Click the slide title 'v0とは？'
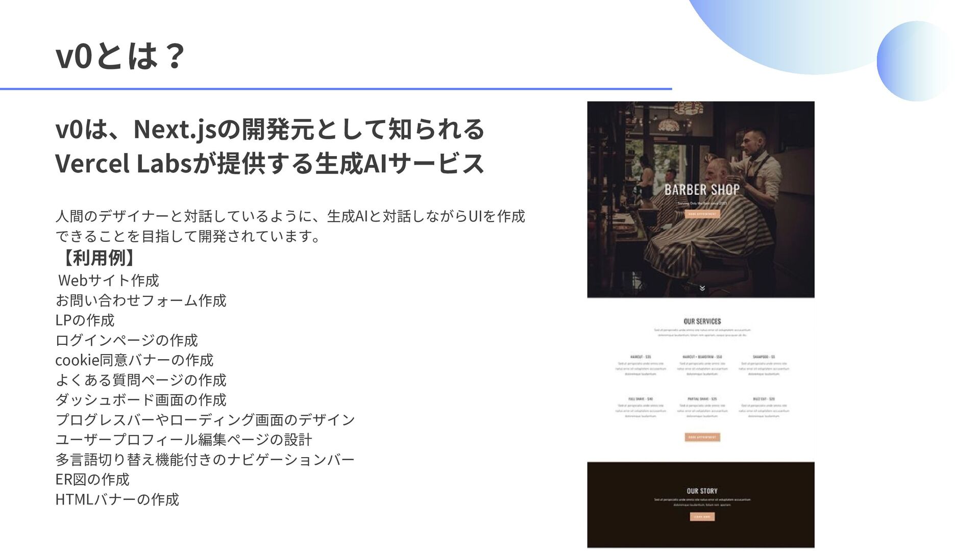 point(120,56)
